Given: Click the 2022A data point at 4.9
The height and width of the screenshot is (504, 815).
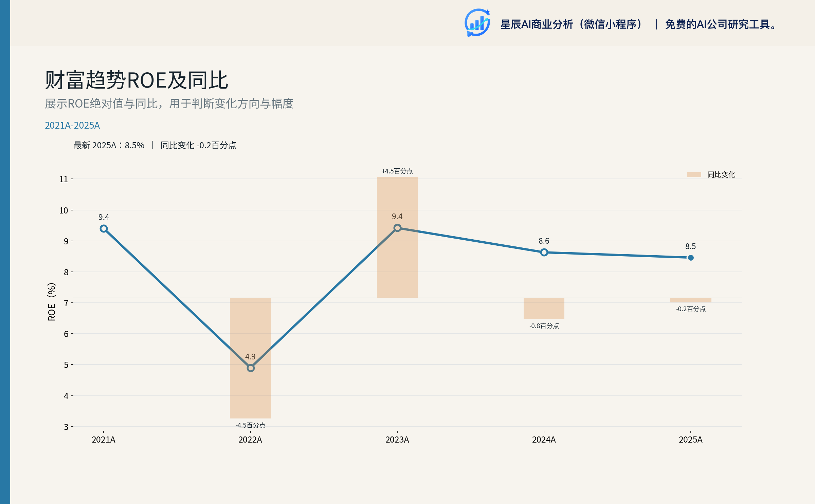Looking at the screenshot, I should 251,368.
